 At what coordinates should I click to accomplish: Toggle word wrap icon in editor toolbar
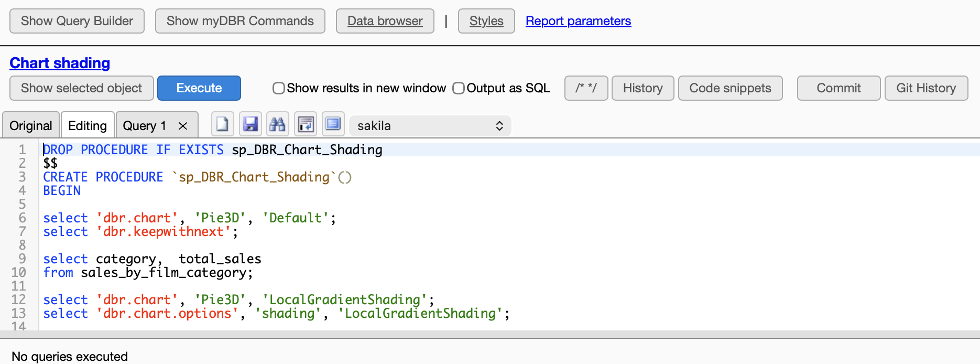pos(306,125)
